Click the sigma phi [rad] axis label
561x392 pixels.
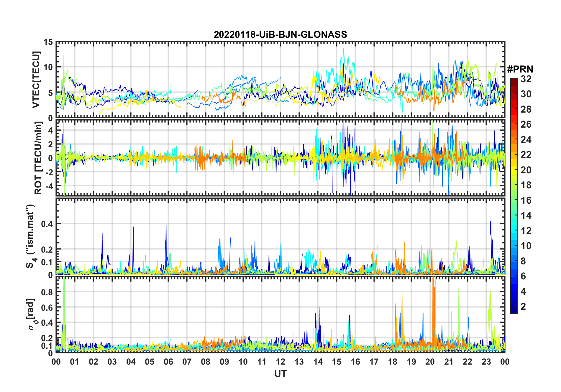coord(32,314)
